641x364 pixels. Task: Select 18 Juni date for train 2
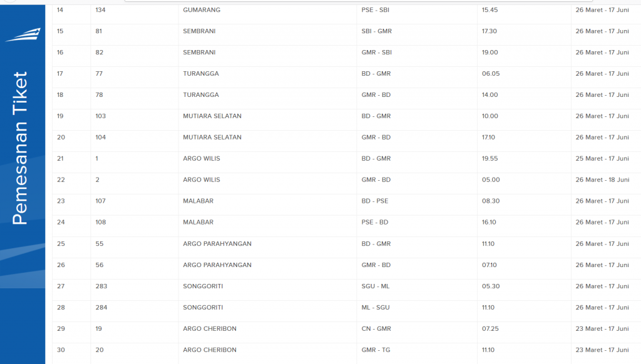point(602,179)
